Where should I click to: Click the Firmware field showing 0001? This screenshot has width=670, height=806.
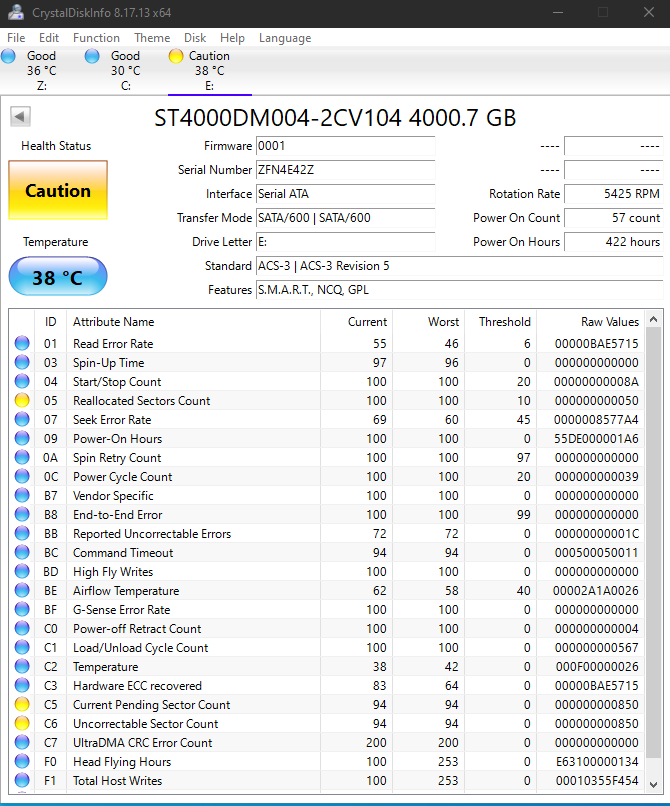point(346,146)
